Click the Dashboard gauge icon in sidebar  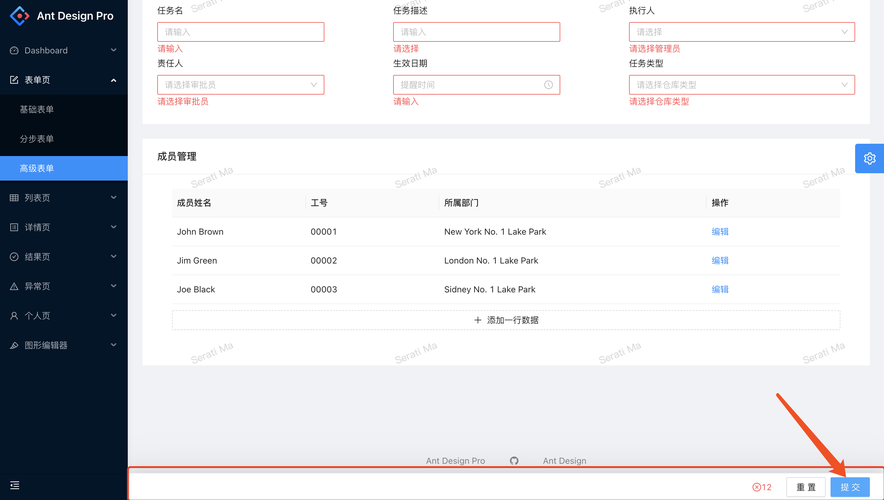(x=14, y=51)
